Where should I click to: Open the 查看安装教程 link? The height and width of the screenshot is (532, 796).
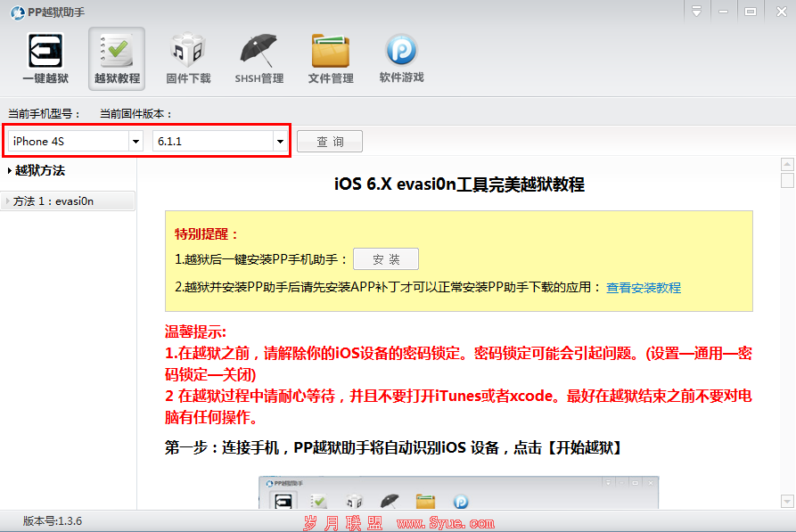pyautogui.click(x=644, y=288)
